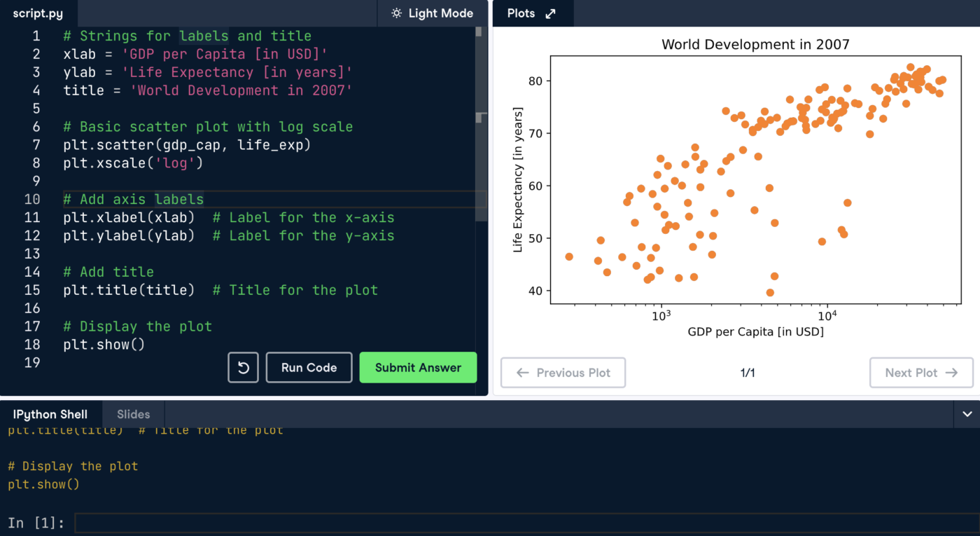Collapse the IPython Shell panel chevron
This screenshot has width=980, height=536.
tap(967, 414)
